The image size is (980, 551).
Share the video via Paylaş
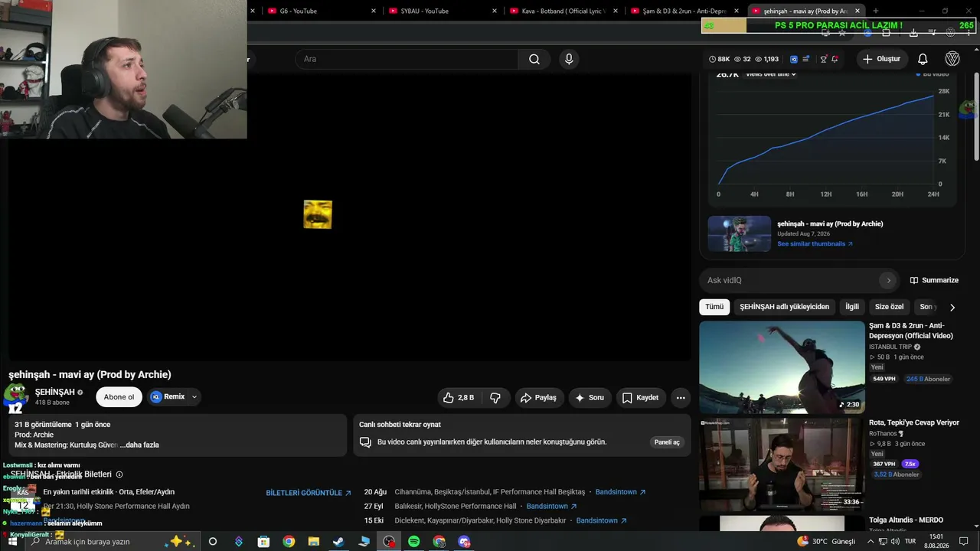coord(539,398)
